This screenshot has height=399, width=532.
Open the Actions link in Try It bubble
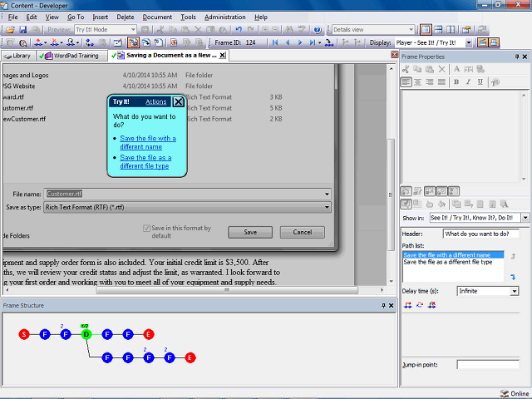tap(155, 101)
